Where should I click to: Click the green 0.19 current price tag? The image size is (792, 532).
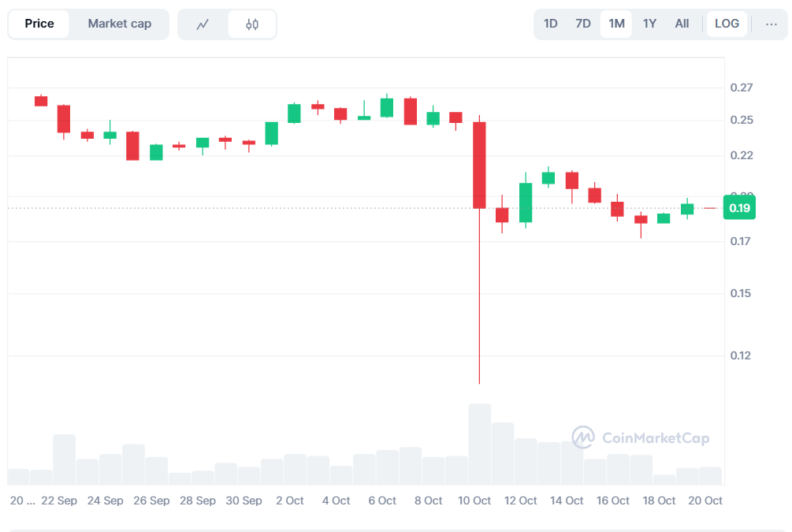739,208
